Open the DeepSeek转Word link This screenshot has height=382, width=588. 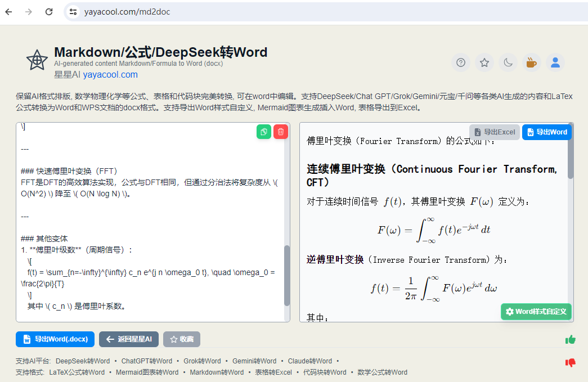(83, 361)
